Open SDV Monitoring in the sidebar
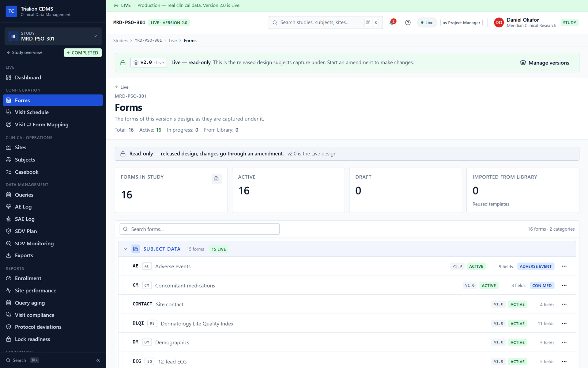 (53, 243)
